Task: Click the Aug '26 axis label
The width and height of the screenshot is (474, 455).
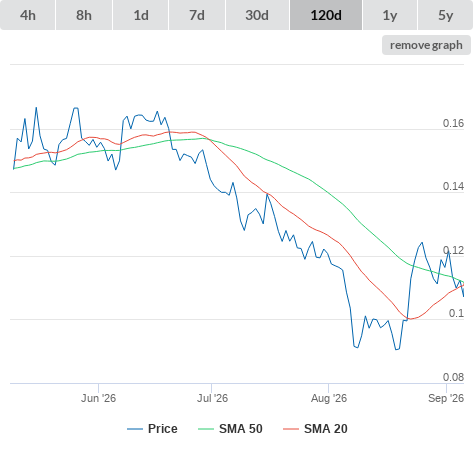Action: 329,398
